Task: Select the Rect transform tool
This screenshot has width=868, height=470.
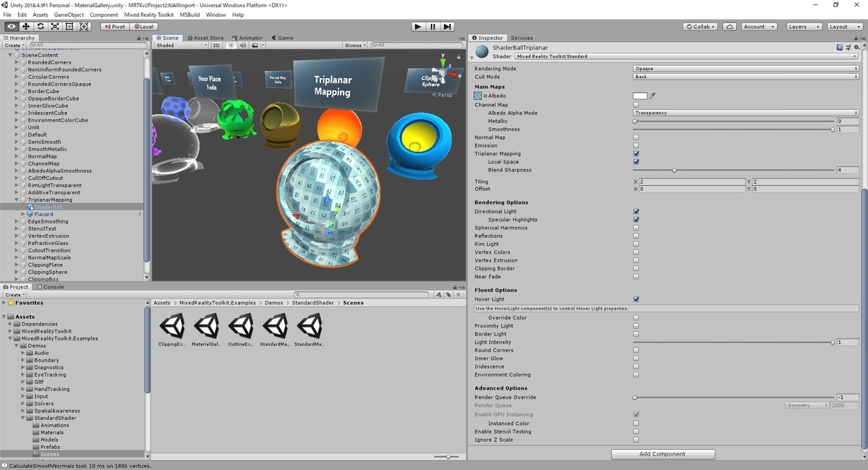Action: (x=69, y=26)
